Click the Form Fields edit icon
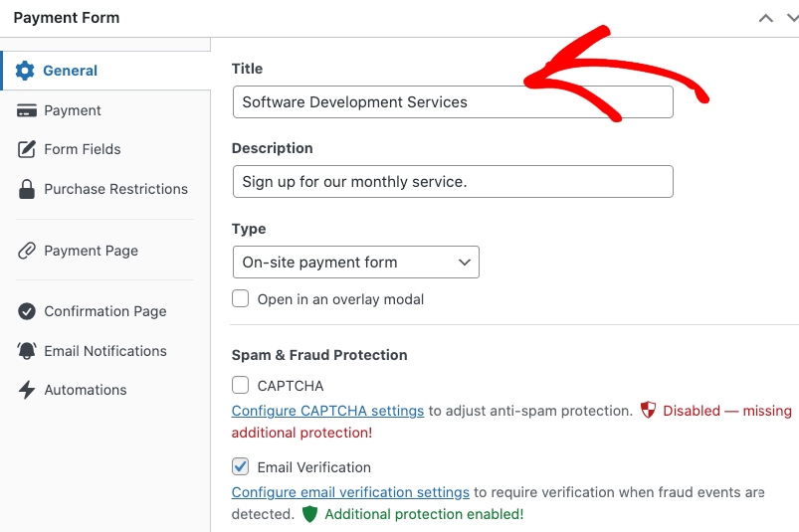This screenshot has height=532, width=799. [27, 149]
